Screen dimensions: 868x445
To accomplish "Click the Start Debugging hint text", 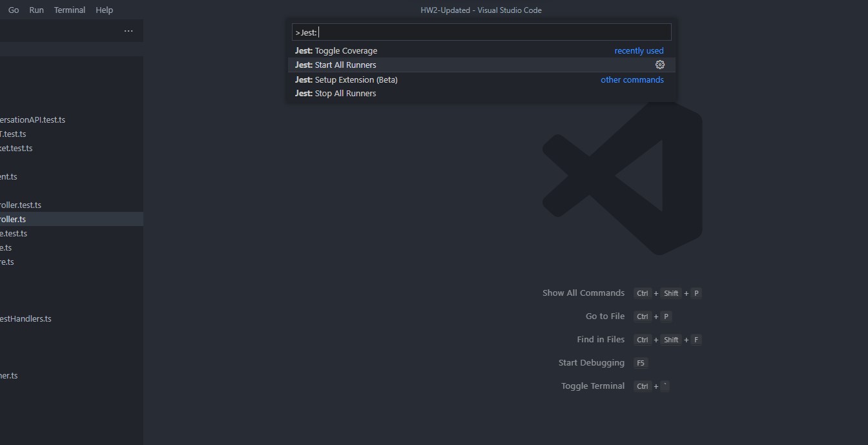I will coord(592,362).
